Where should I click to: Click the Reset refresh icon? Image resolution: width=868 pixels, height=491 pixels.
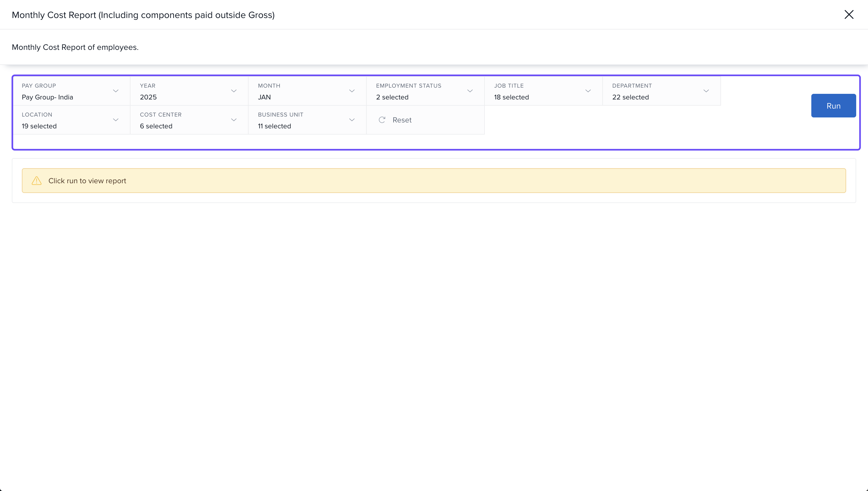[x=382, y=120]
